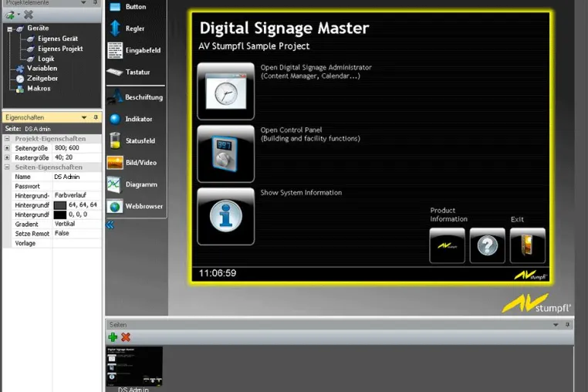Click the Setze Remot value False
The image size is (588, 392).
point(77,233)
